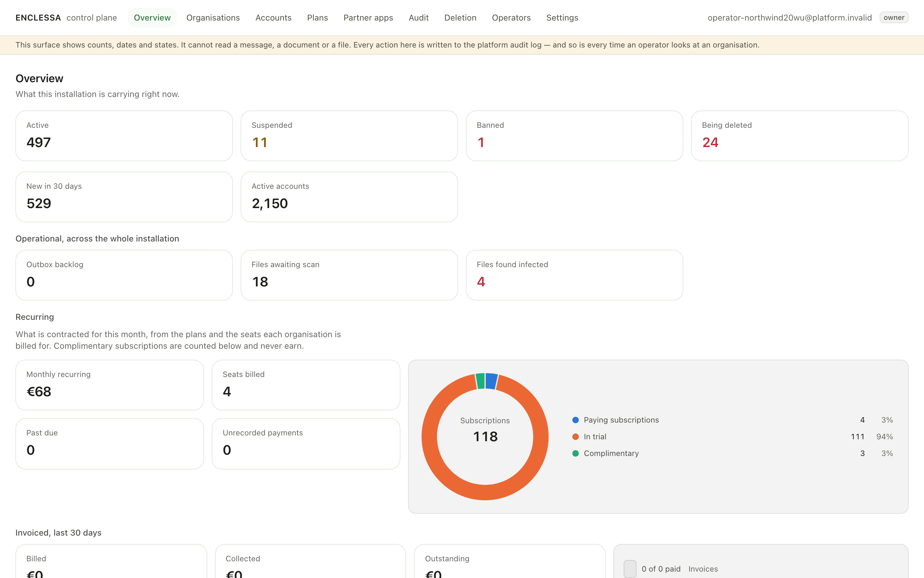The width and height of the screenshot is (924, 578).
Task: Open the Outbox backlog card
Action: pyautogui.click(x=124, y=275)
